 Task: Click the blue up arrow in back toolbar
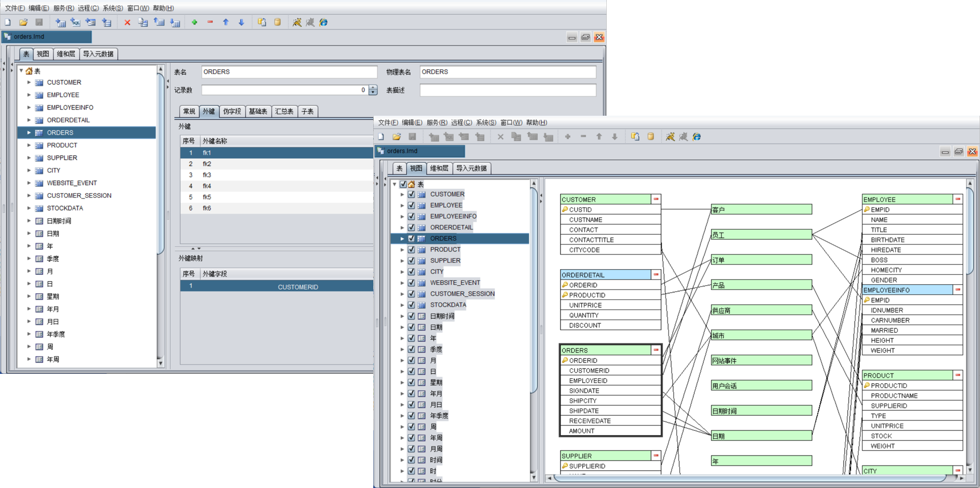pyautogui.click(x=226, y=23)
